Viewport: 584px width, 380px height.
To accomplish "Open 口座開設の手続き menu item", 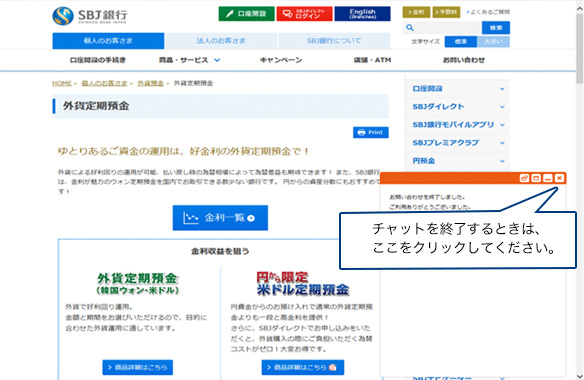I will click(x=98, y=60).
